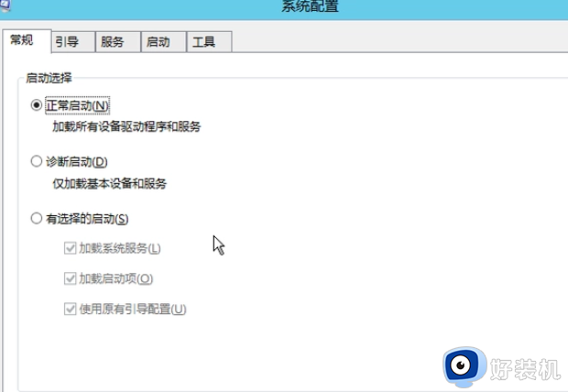Viewport: 568px width, 392px height.
Task: Select the 正常启动(N) radio button
Action: [x=37, y=105]
